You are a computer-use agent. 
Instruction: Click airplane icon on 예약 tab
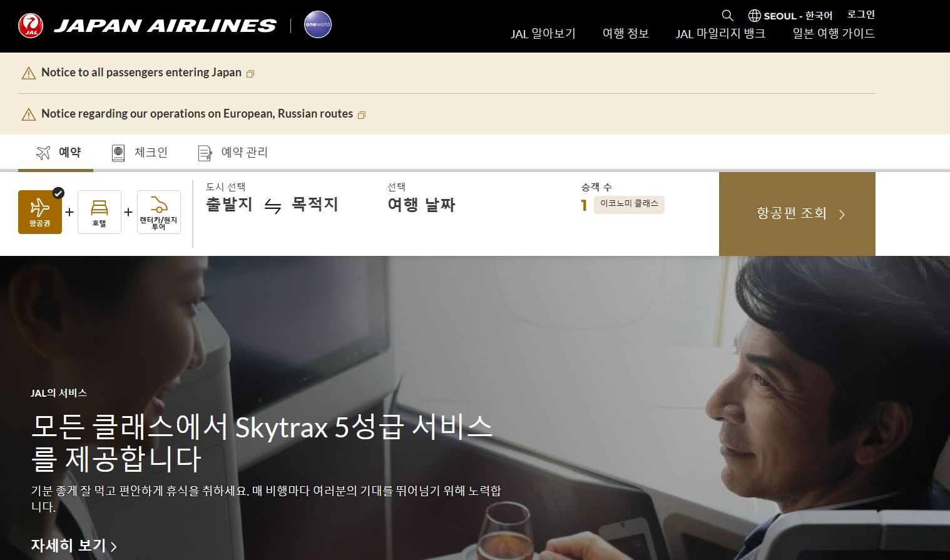pos(43,153)
